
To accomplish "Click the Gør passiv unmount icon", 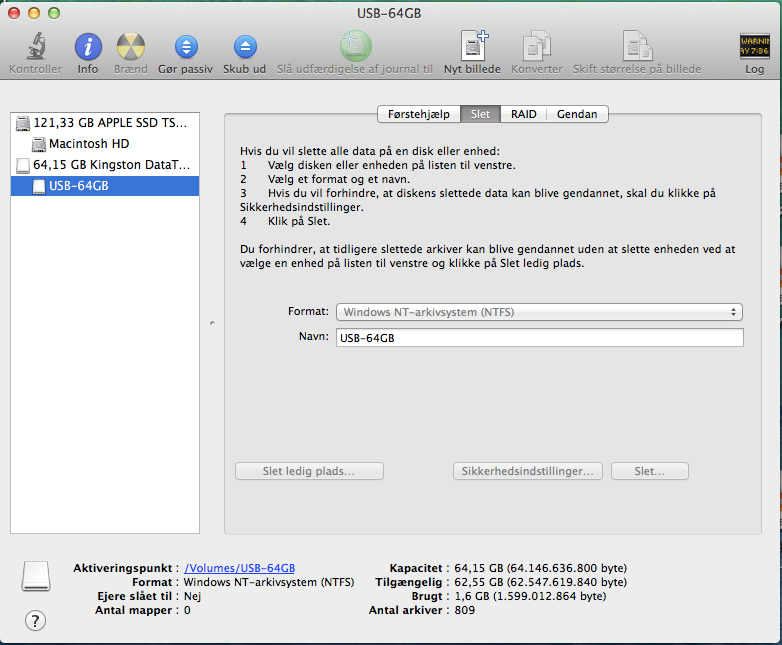I will coord(186,47).
